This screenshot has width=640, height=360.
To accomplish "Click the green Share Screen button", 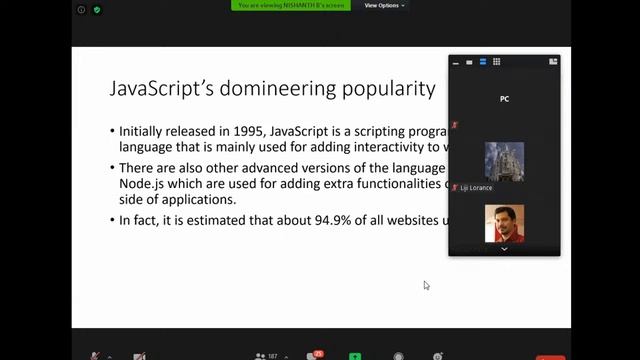I will pyautogui.click(x=355, y=356).
